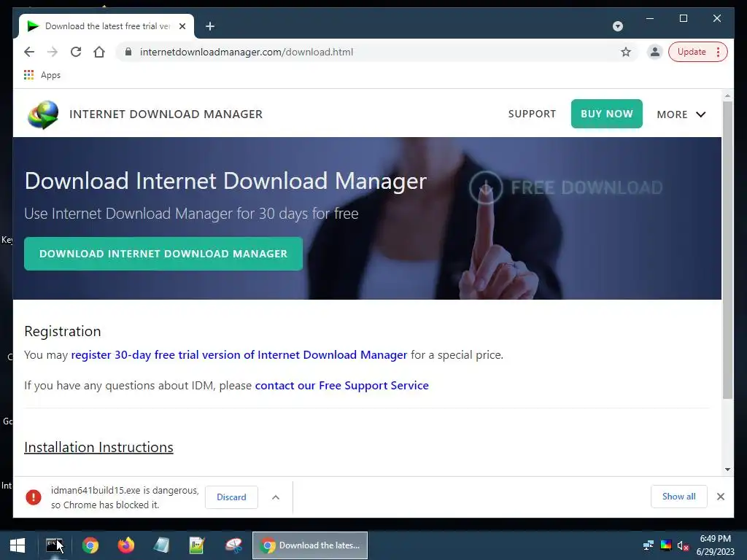Open the browser home page
Viewport: 747px width, 560px height.
point(99,52)
